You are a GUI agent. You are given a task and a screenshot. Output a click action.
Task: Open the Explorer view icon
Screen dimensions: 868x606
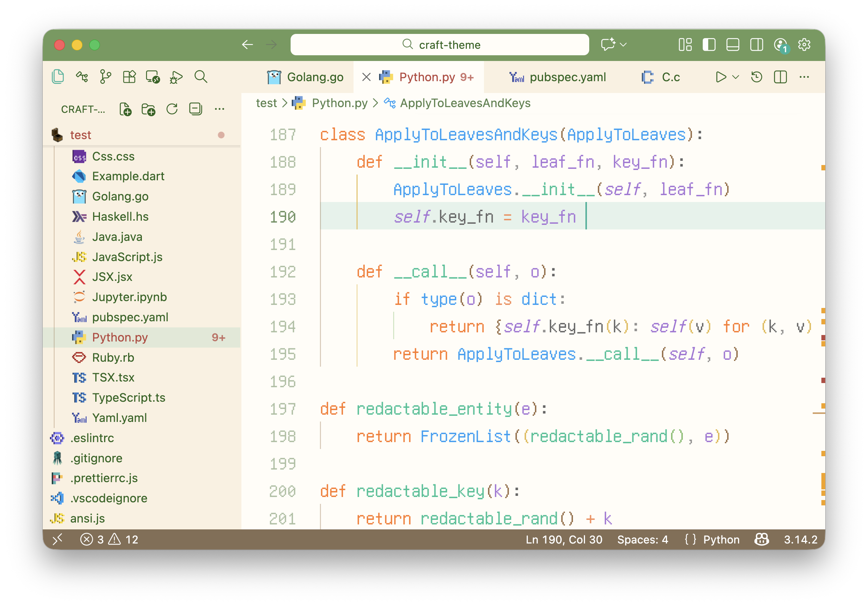click(x=58, y=77)
